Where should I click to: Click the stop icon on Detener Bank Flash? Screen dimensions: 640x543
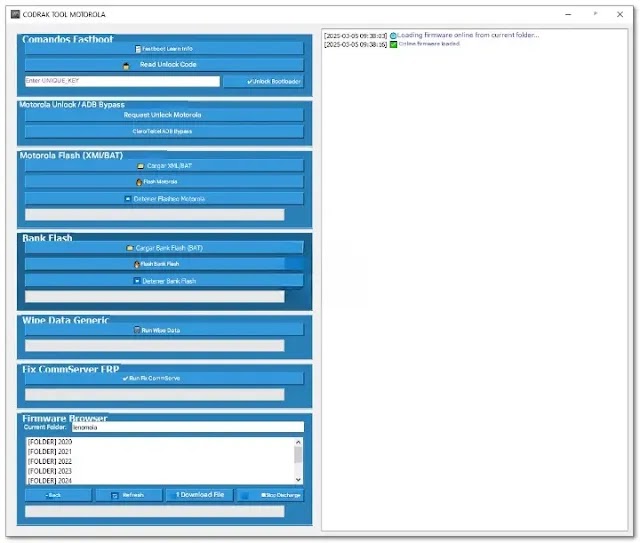(137, 281)
